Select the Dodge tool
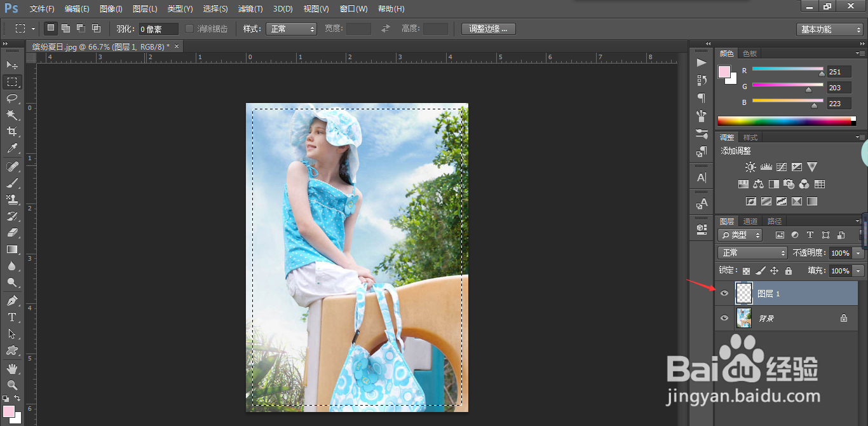The width and height of the screenshot is (868, 426). [x=11, y=282]
